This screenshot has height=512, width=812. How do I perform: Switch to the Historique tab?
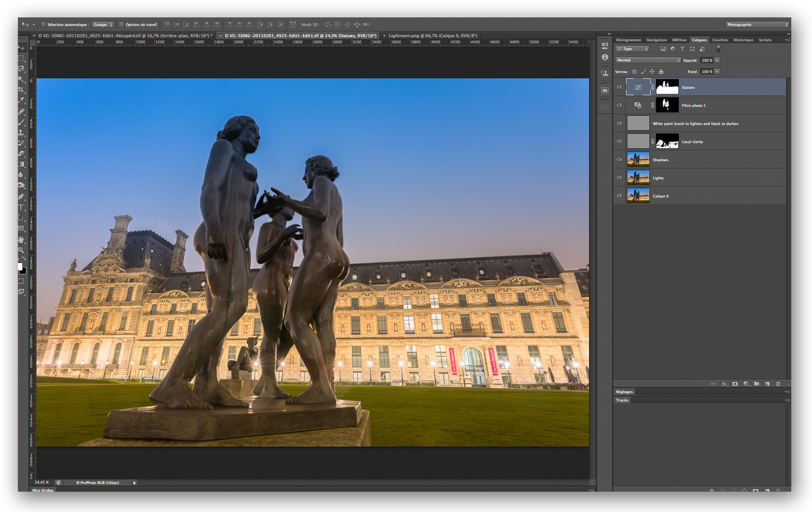point(743,40)
